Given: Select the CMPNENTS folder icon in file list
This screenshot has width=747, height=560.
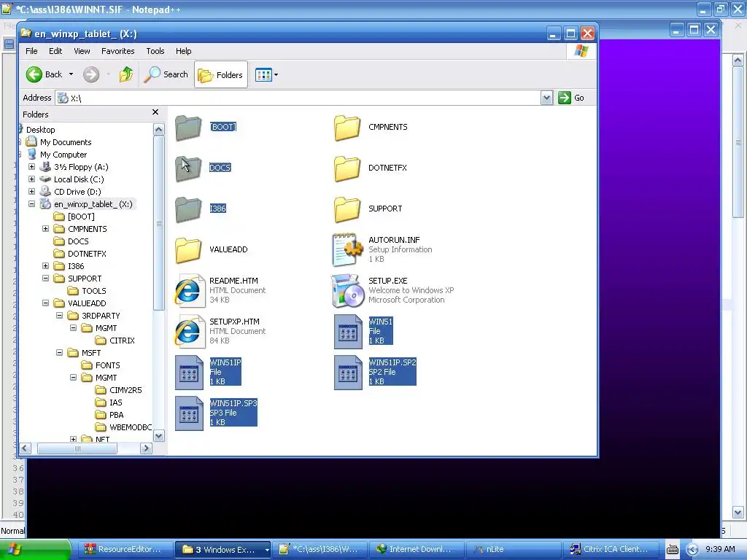Looking at the screenshot, I should 347,127.
